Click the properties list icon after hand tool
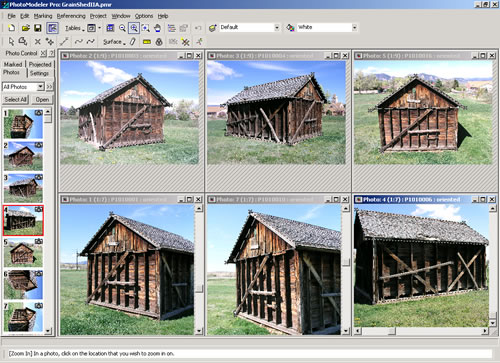This screenshot has height=363, width=500. 172,28
